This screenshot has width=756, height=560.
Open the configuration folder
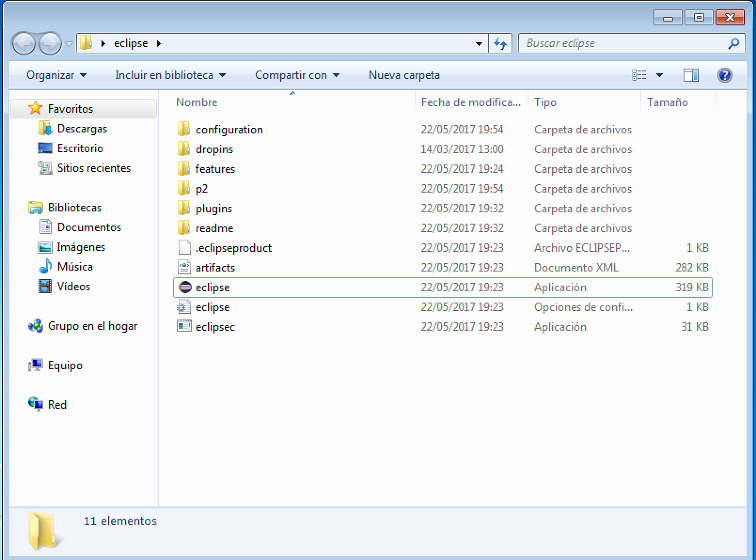[x=229, y=129]
